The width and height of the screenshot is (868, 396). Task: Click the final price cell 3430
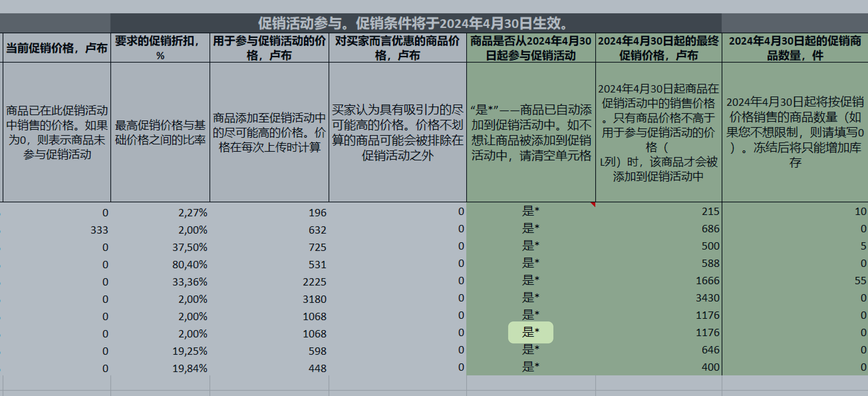659,298
